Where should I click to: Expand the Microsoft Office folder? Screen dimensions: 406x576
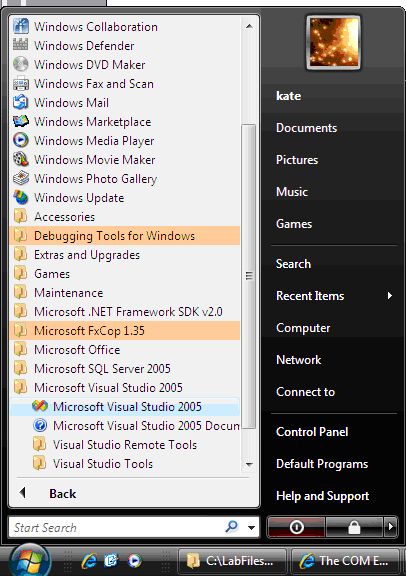(125, 350)
